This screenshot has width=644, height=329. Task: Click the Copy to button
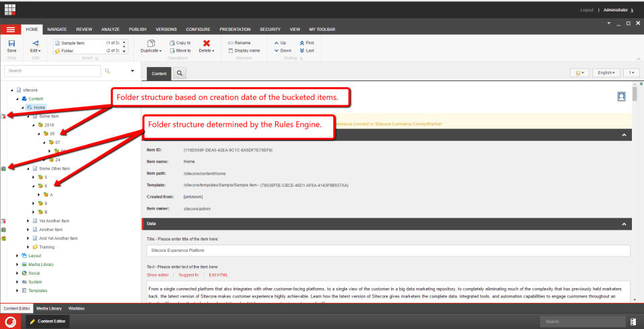click(179, 43)
